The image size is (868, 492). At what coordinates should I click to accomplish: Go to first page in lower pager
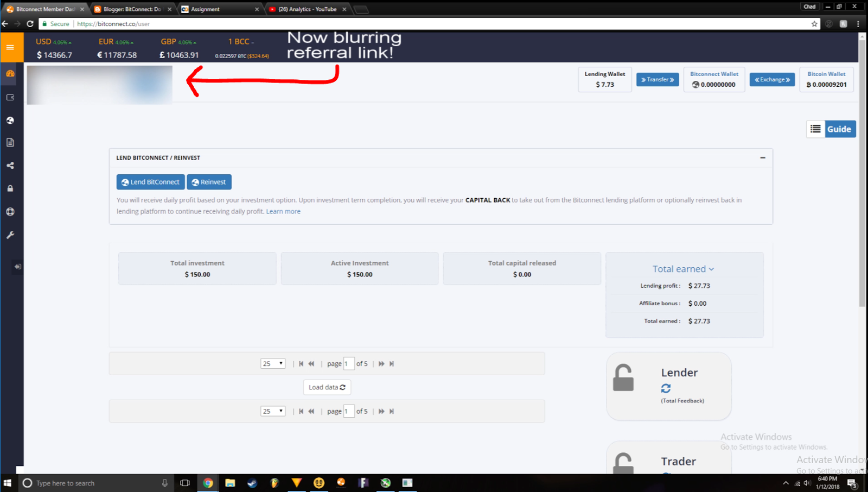[x=301, y=411]
